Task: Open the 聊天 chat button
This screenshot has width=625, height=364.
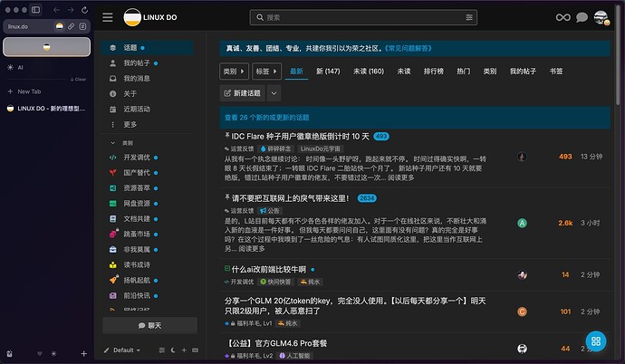Action: point(149,325)
